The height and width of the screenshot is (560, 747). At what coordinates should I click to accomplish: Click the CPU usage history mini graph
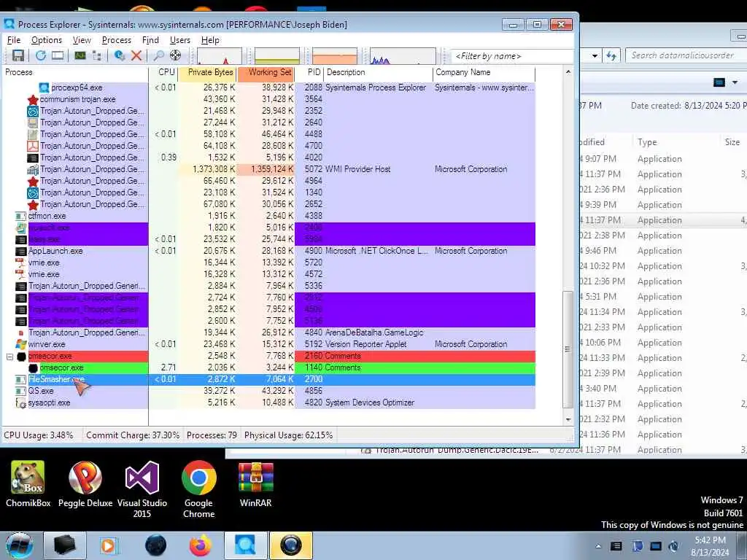pos(219,56)
